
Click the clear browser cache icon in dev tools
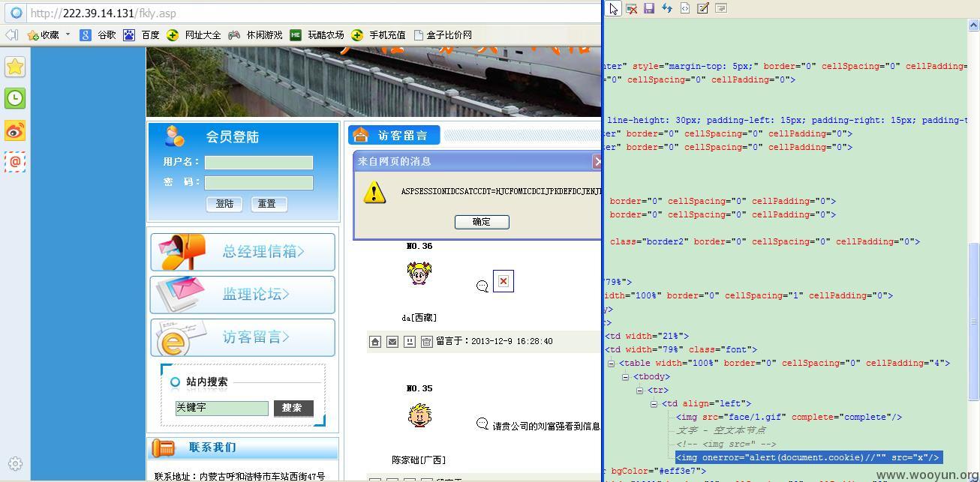tap(632, 8)
